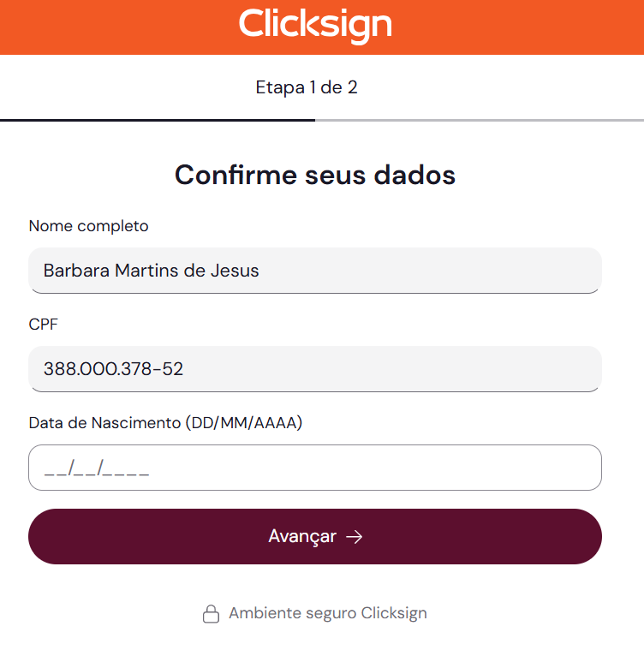The width and height of the screenshot is (644, 650).
Task: Click the word 'Avançar' on the button
Action: (x=302, y=536)
